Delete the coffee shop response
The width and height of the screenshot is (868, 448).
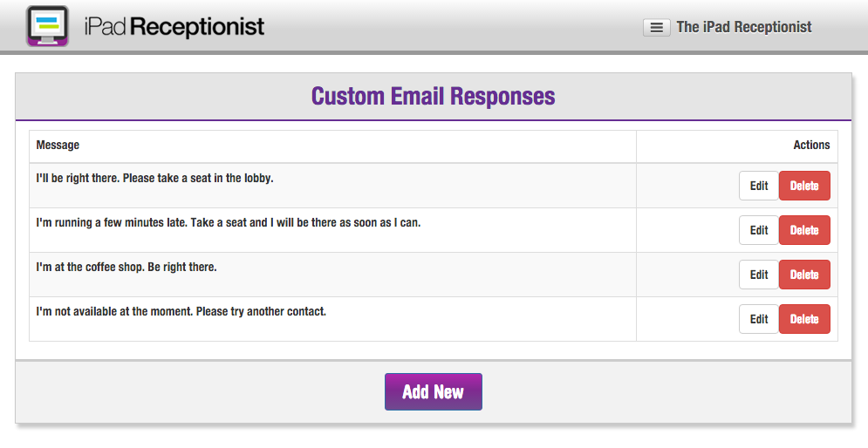click(804, 275)
